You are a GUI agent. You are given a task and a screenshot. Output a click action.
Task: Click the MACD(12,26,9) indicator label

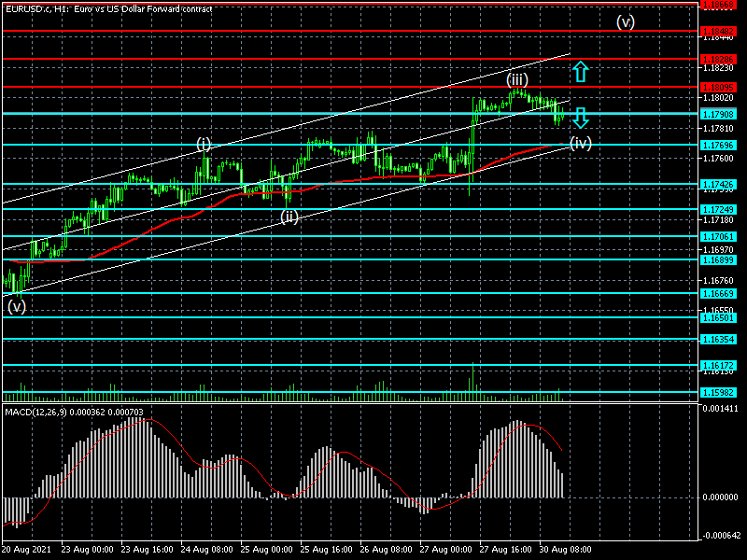(74, 412)
